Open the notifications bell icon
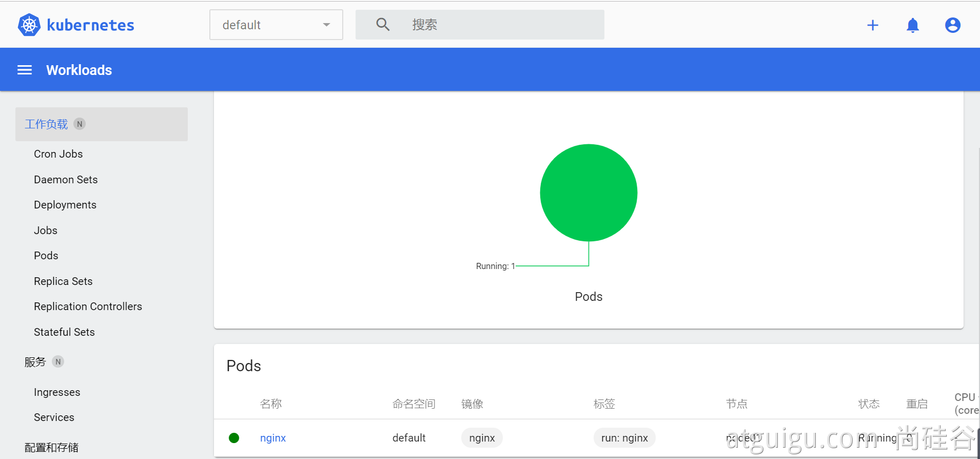980x459 pixels. [x=913, y=25]
